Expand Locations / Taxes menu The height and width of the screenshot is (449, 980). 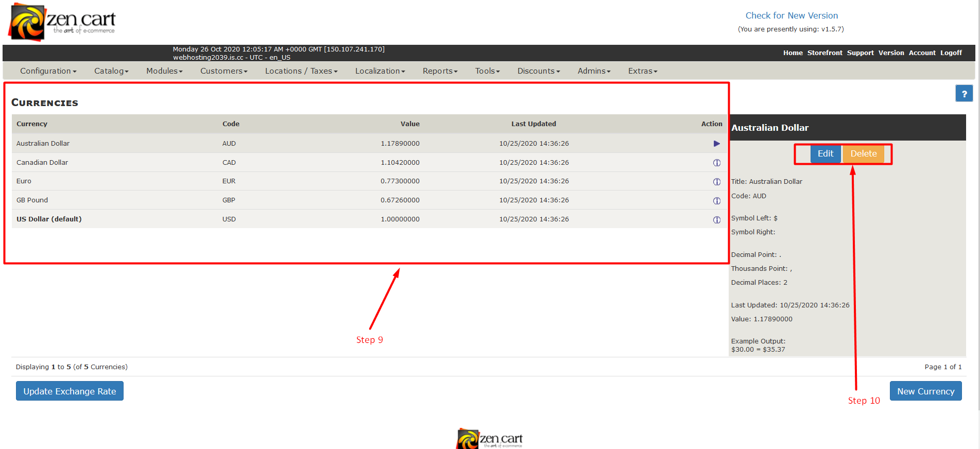(301, 71)
